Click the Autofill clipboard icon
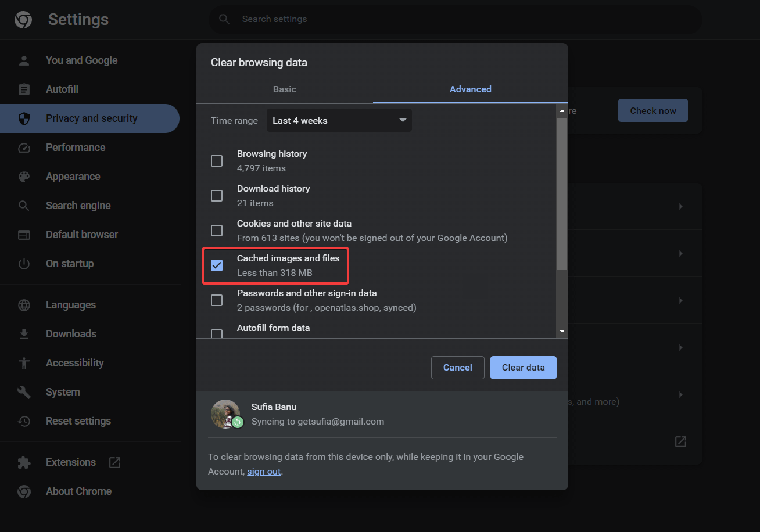The image size is (760, 532). (x=23, y=89)
